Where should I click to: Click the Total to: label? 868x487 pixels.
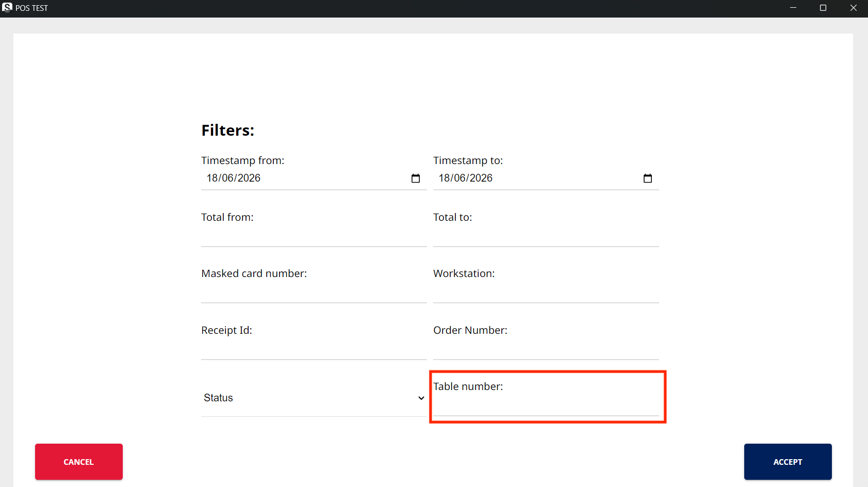pyautogui.click(x=452, y=217)
